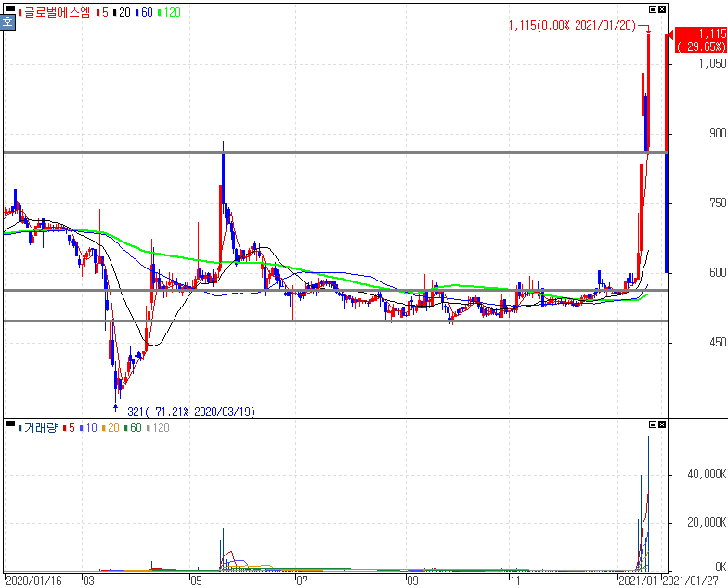Click the 09 month label on time axis
728x588 pixels.
click(412, 581)
